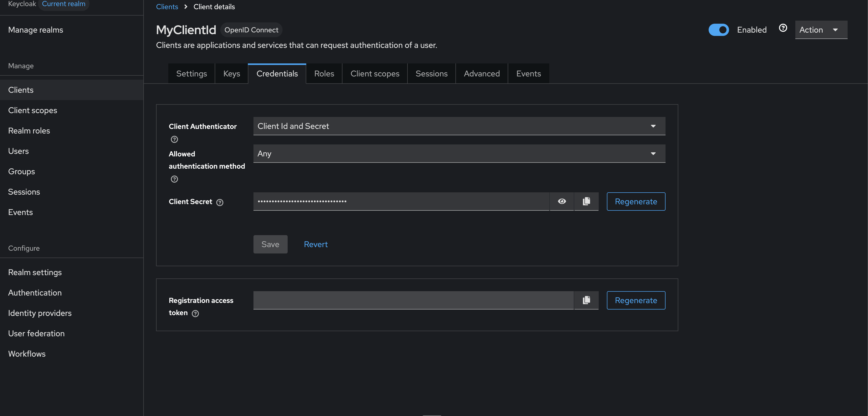This screenshot has width=868, height=416.
Task: Copy the client secret to clipboard
Action: tap(586, 201)
